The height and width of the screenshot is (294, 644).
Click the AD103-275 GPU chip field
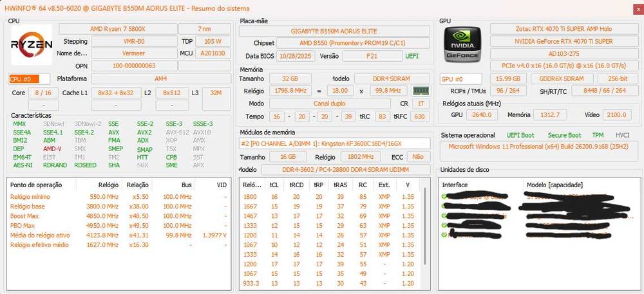(563, 53)
